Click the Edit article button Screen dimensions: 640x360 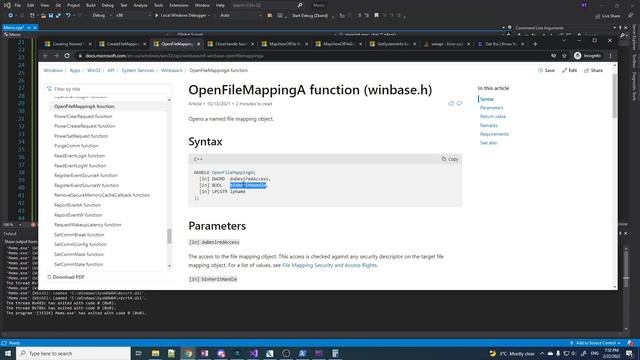tap(569, 70)
